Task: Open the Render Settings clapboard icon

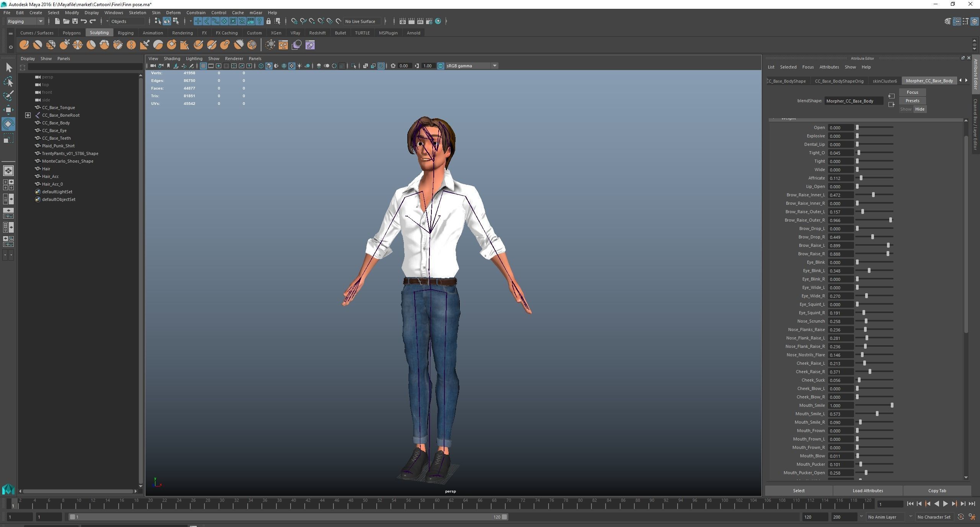Action: coord(429,21)
